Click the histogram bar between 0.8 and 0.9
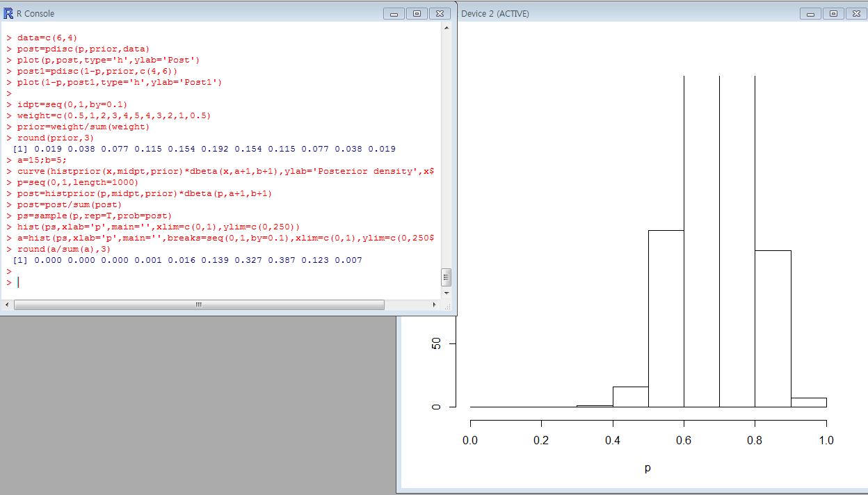 [773, 328]
